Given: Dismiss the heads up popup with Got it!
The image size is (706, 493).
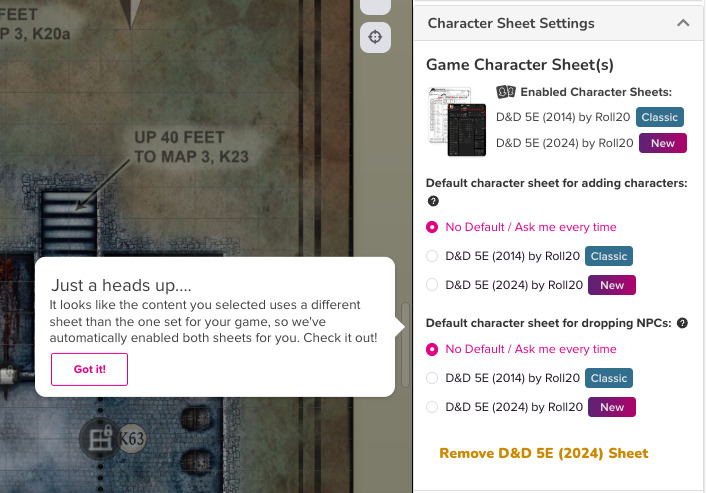Looking at the screenshot, I should point(89,369).
